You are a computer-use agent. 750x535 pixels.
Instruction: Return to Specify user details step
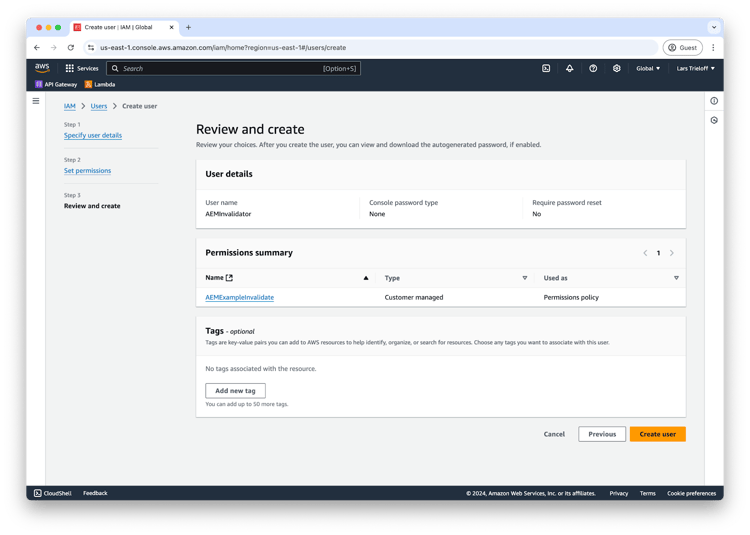coord(93,135)
